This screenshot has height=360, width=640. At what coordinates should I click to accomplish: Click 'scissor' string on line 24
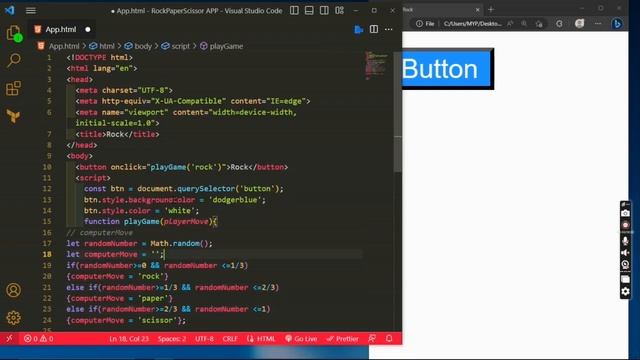coord(157,320)
